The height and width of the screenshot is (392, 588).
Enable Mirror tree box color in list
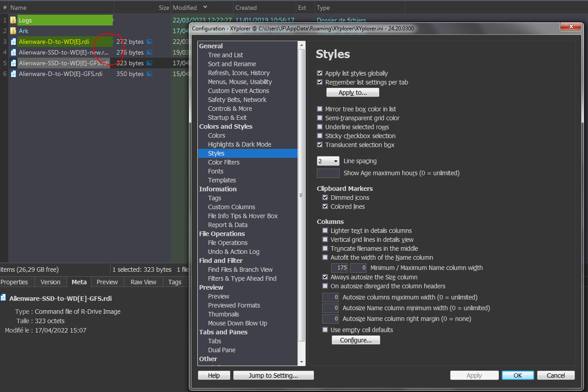(x=320, y=109)
